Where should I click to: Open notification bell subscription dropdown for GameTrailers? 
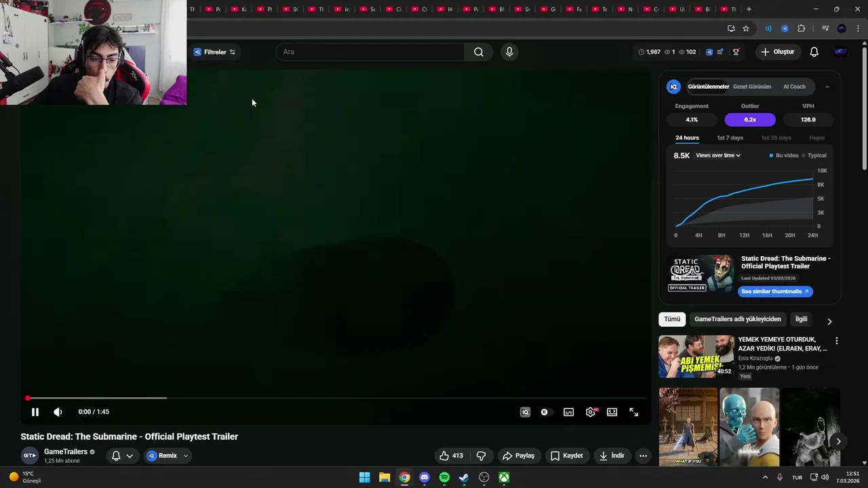coord(122,455)
